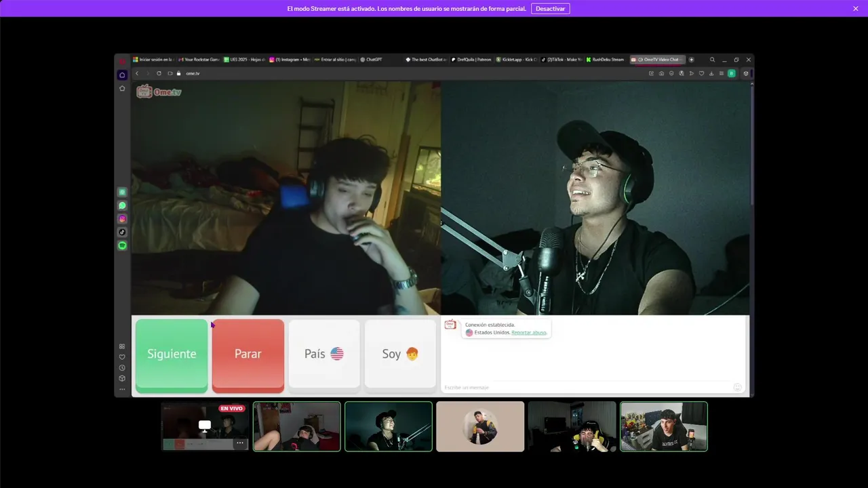
Task: Open Instagram in browser sidebar
Action: pos(122,219)
